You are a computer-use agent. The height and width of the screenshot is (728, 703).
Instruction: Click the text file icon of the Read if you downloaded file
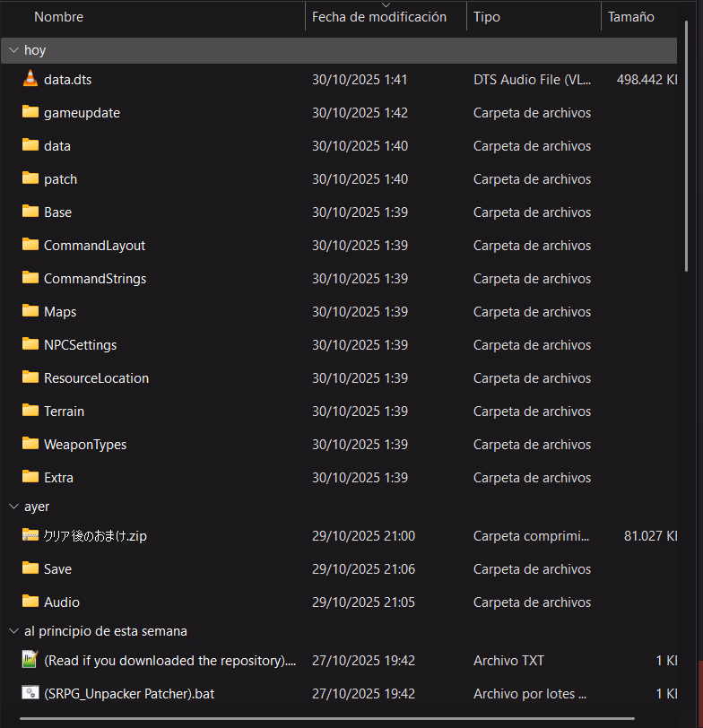(30, 660)
